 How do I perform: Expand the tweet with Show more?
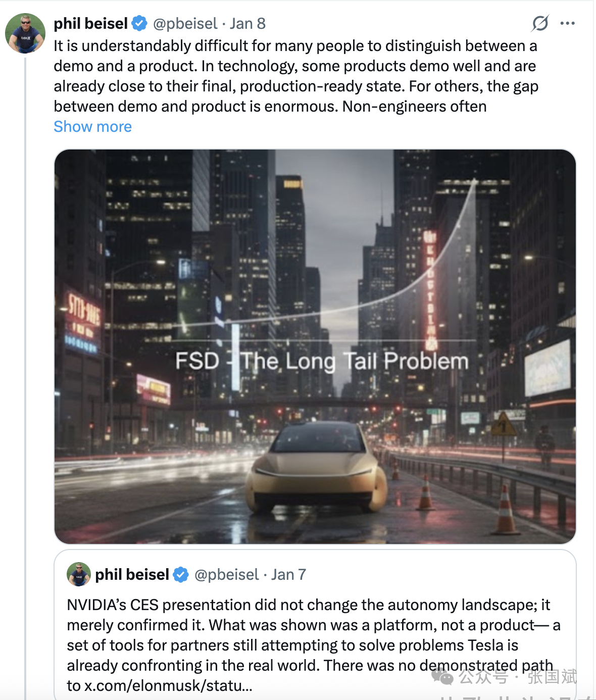92,127
